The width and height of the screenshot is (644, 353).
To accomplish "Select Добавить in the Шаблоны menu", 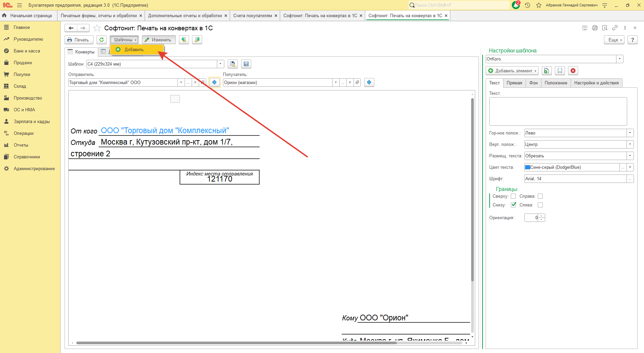I will [x=134, y=49].
